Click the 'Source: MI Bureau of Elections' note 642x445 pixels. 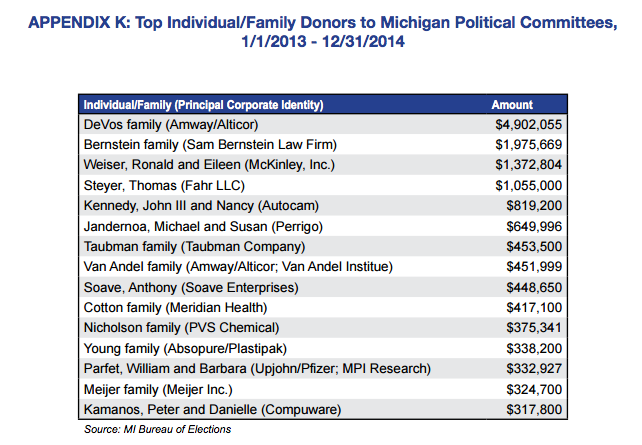tap(157, 429)
